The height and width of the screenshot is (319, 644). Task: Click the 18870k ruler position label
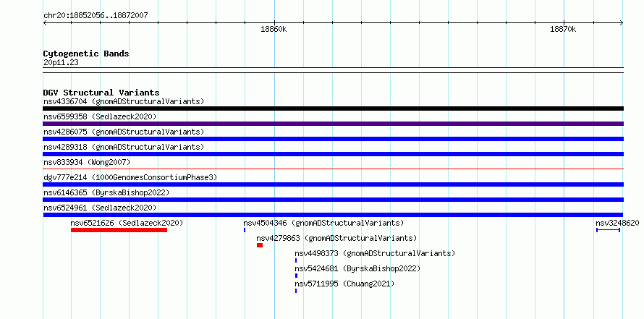point(563,29)
